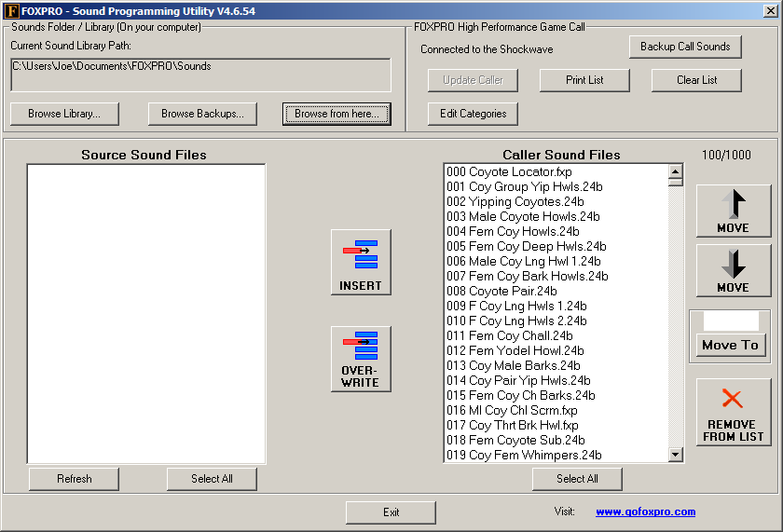Select 015 Fem Coy Ch Barks.24b
Image resolution: width=783 pixels, height=532 pixels.
556,396
